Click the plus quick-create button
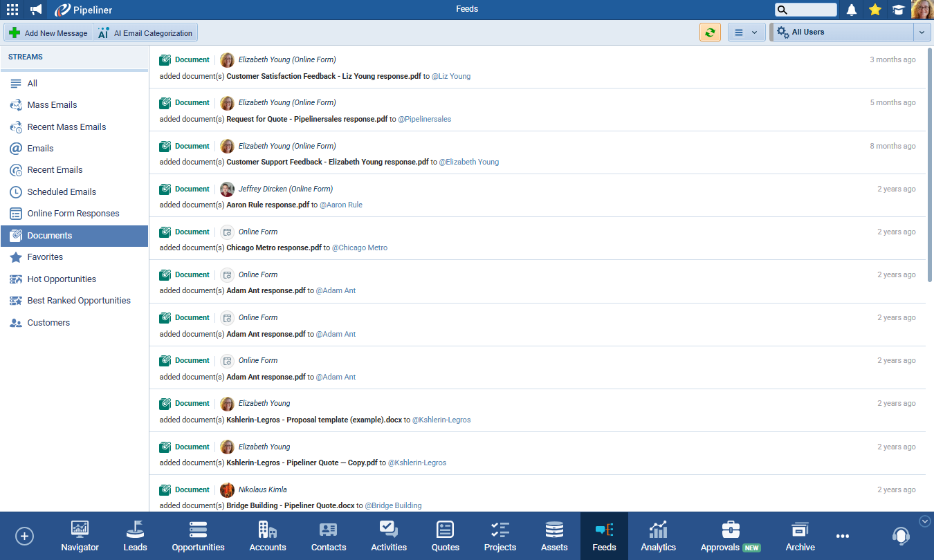 tap(24, 536)
